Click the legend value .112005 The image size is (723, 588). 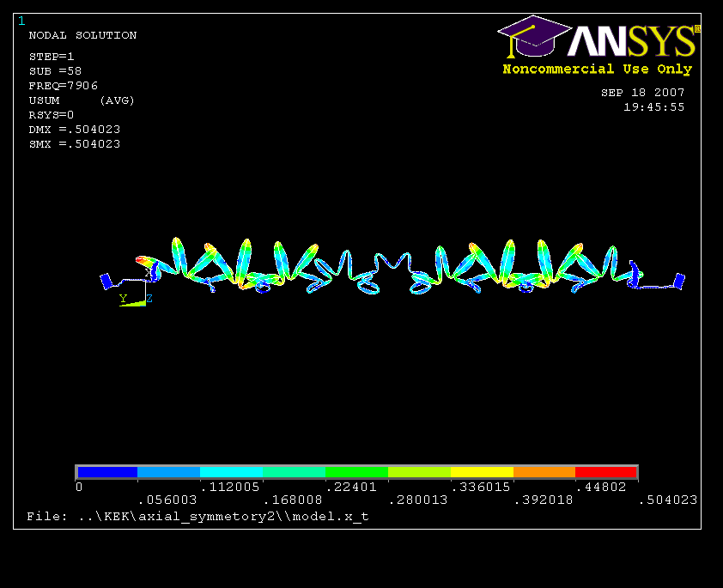(230, 487)
